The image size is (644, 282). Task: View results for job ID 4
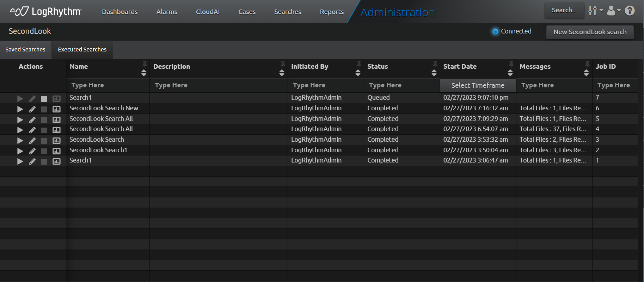click(x=56, y=130)
